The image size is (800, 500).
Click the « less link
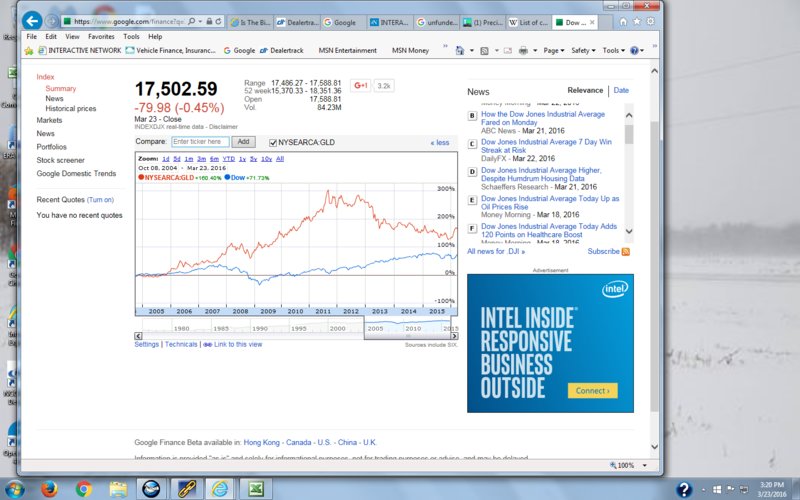pyautogui.click(x=439, y=143)
